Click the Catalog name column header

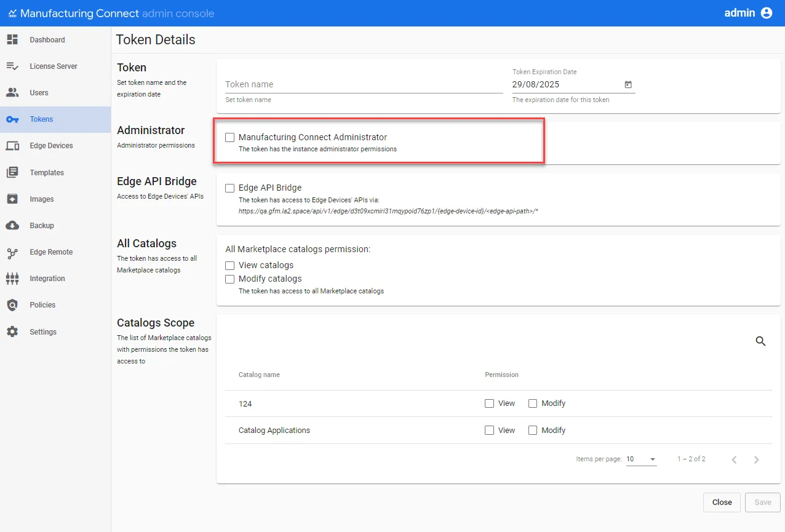tap(259, 375)
